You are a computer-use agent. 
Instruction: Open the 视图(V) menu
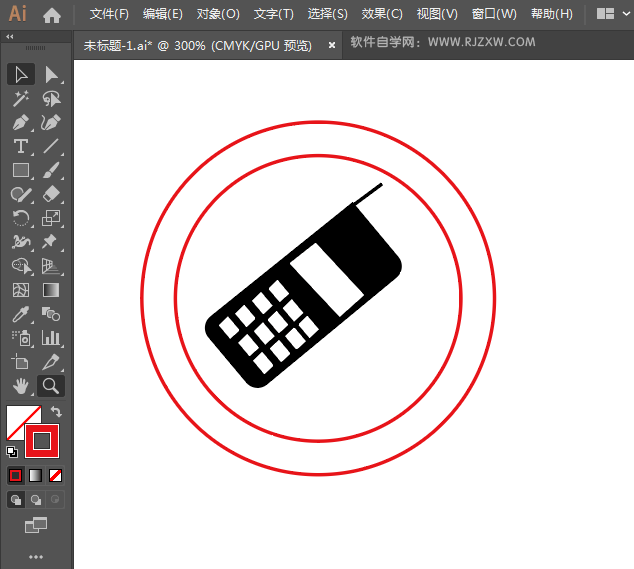pyautogui.click(x=437, y=14)
